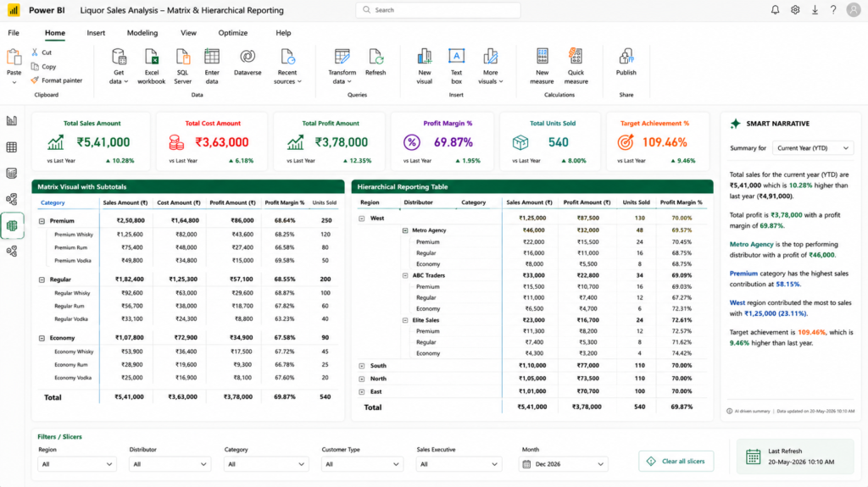Open the More visuals dropdown
This screenshot has height=487, width=868.
pos(491,66)
